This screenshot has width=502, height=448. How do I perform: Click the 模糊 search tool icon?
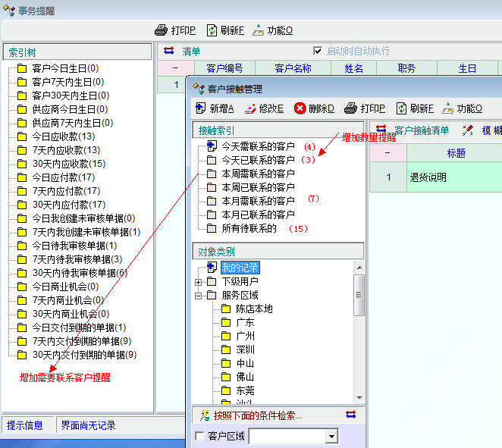point(469,130)
